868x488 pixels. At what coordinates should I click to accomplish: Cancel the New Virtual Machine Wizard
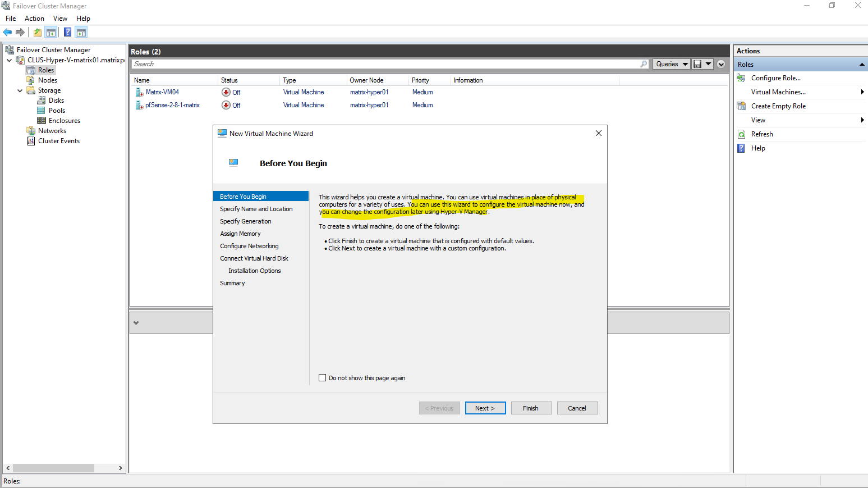[577, 408]
